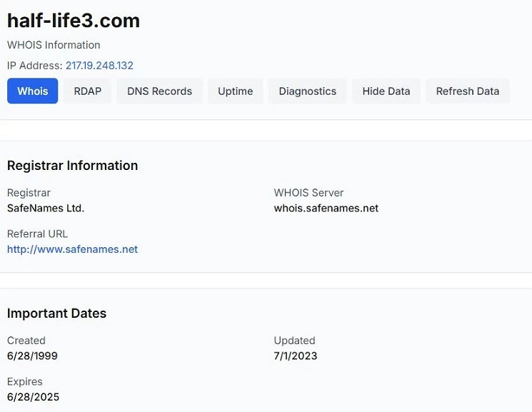Select the whois.safenames.net server value

coord(326,208)
